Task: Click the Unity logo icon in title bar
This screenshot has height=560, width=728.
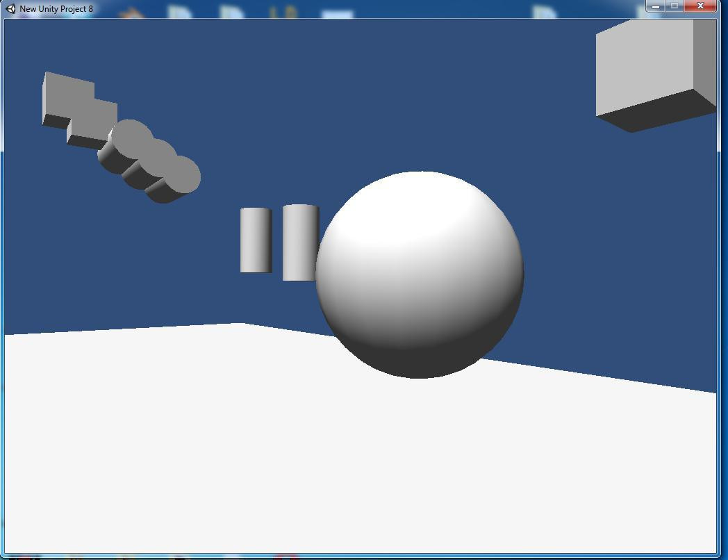Action: click(10, 9)
